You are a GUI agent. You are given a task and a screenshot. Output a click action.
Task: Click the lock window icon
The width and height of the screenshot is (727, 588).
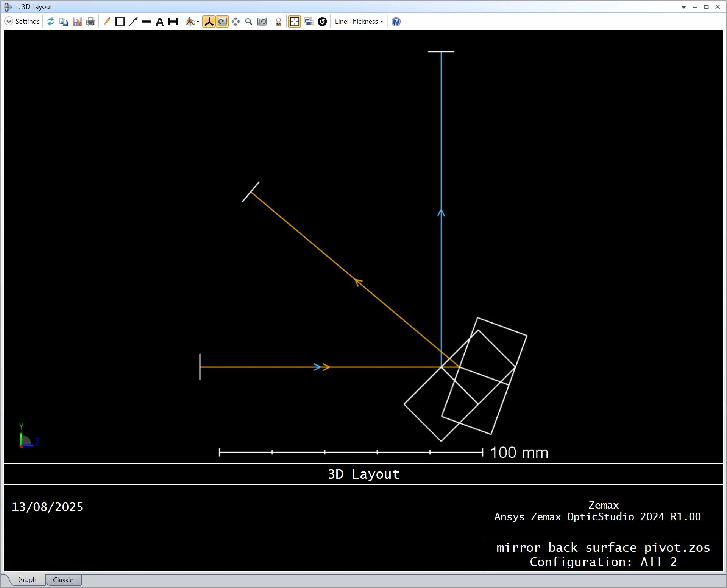(x=278, y=22)
